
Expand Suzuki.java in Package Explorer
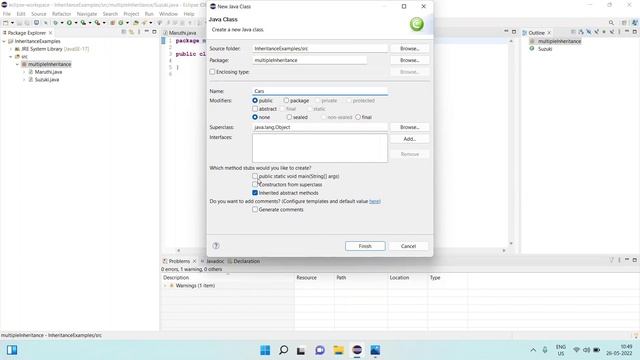coord(24,80)
